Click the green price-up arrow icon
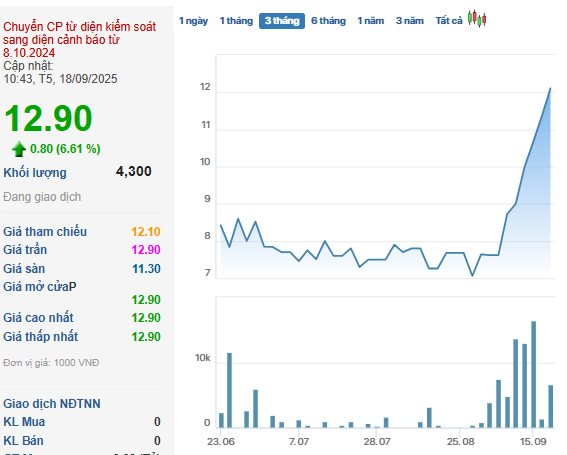Viewport: 567px width, 455px height. 19,149
